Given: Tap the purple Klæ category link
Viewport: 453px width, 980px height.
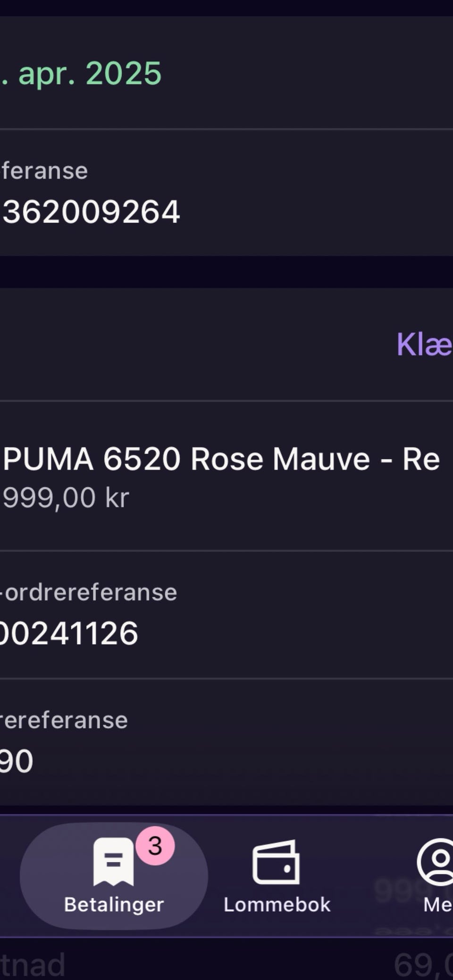Looking at the screenshot, I should coord(424,344).
